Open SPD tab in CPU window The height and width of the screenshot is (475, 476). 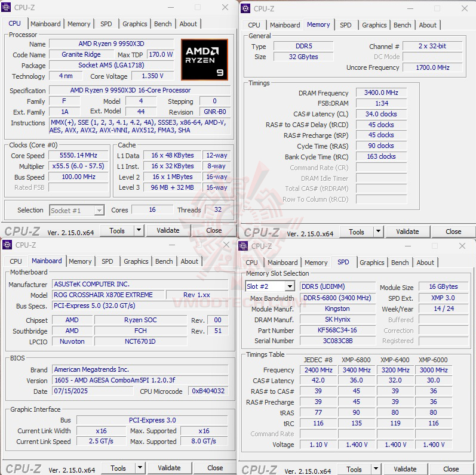[106, 24]
